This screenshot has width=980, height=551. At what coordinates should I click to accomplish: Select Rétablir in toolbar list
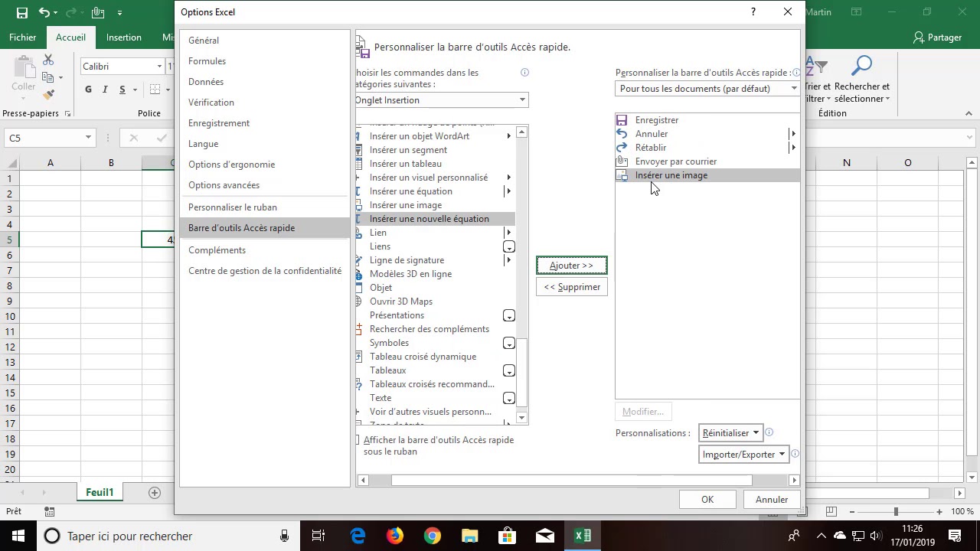point(707,148)
